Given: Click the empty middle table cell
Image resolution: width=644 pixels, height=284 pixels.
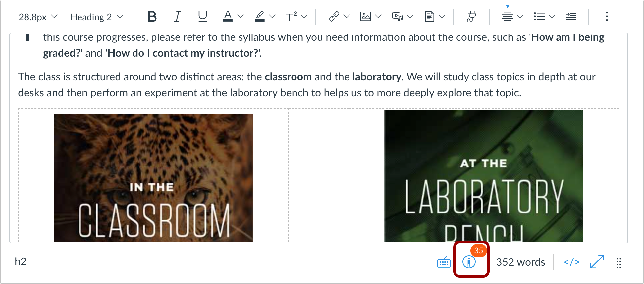Looking at the screenshot, I should pyautogui.click(x=319, y=175).
